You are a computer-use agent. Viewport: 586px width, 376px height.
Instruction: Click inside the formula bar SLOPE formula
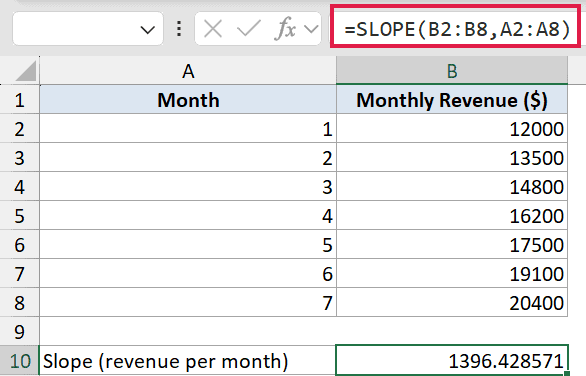(x=457, y=29)
